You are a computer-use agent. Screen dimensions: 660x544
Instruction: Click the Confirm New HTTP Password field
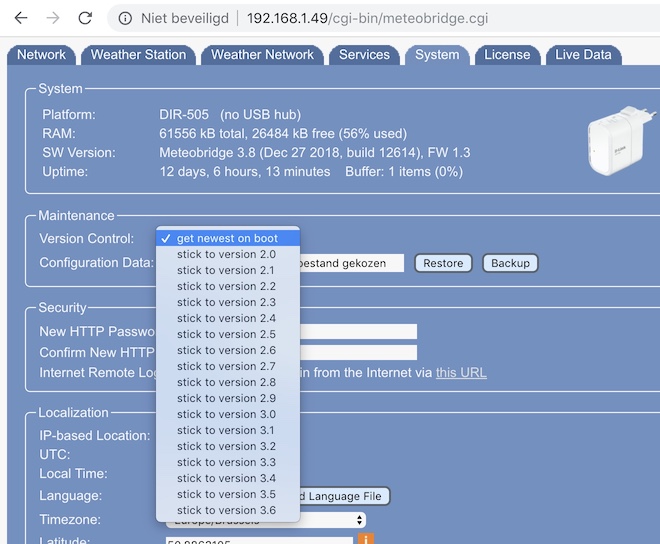[360, 352]
